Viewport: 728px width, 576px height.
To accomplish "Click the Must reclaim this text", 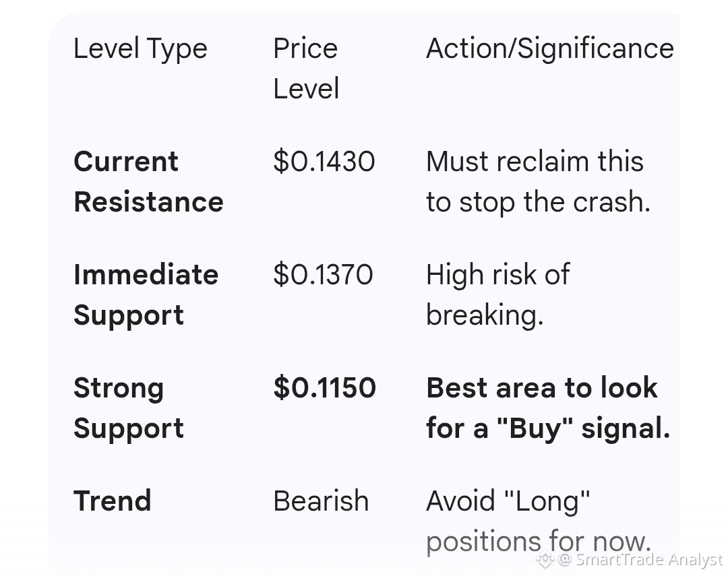I will (x=535, y=162).
